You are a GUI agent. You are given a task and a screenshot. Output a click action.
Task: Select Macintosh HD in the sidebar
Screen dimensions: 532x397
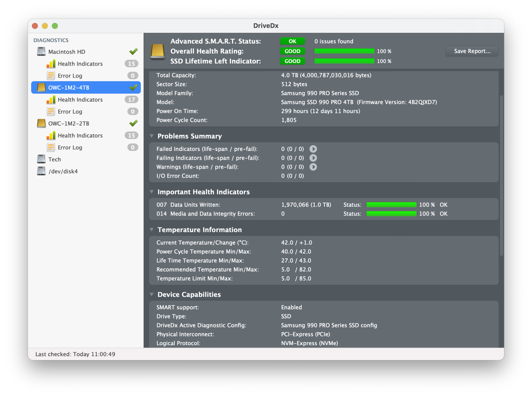point(86,52)
